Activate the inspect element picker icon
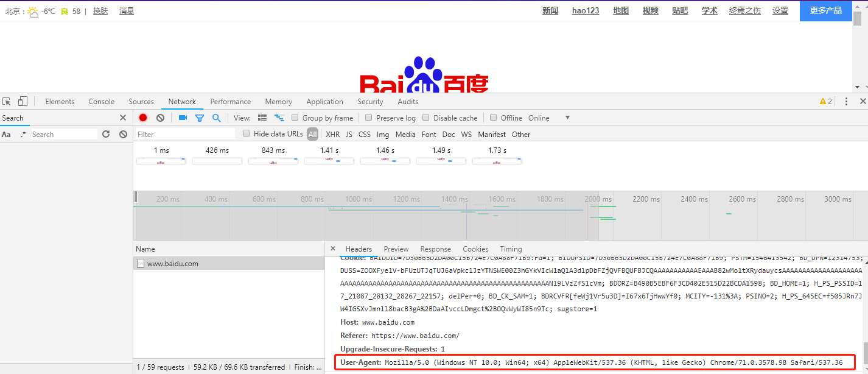This screenshot has width=868, height=374. tap(7, 102)
